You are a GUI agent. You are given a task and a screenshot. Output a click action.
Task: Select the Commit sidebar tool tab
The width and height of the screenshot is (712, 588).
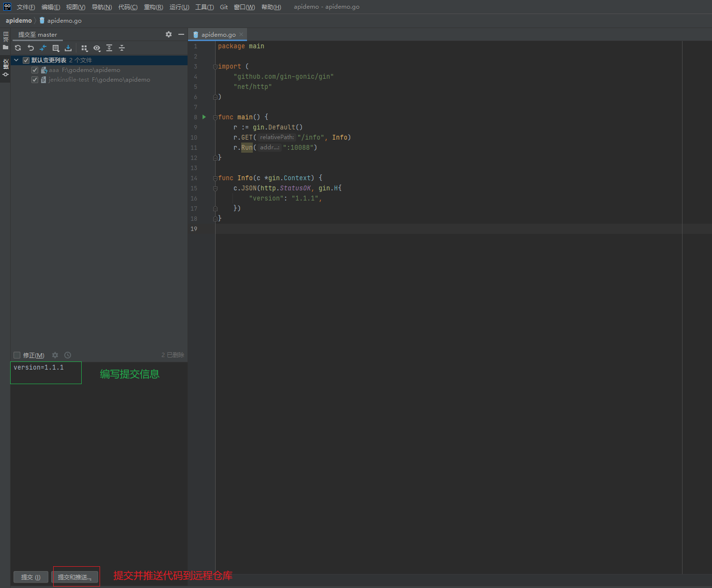[5, 68]
